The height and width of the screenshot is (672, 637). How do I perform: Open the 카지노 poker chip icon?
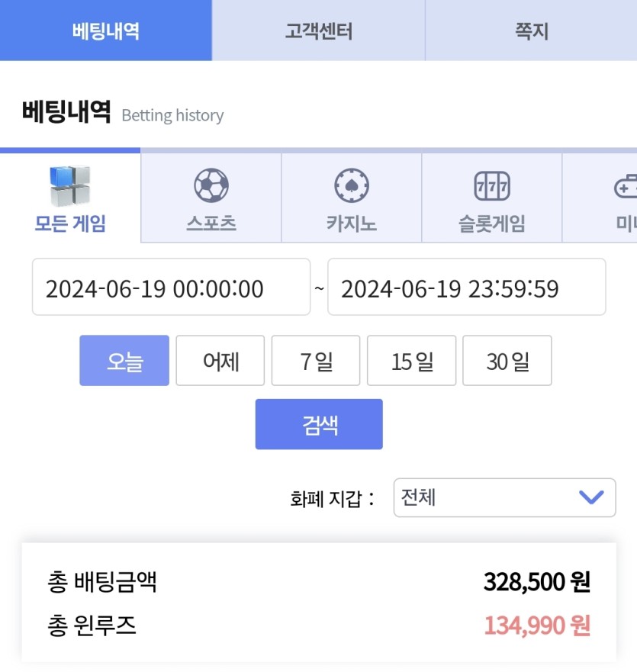click(352, 185)
